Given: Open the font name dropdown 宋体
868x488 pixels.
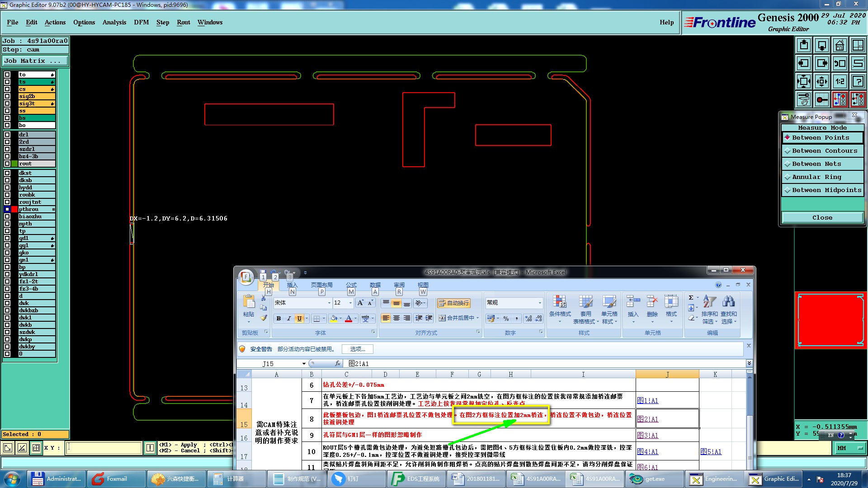Looking at the screenshot, I should tap(329, 303).
